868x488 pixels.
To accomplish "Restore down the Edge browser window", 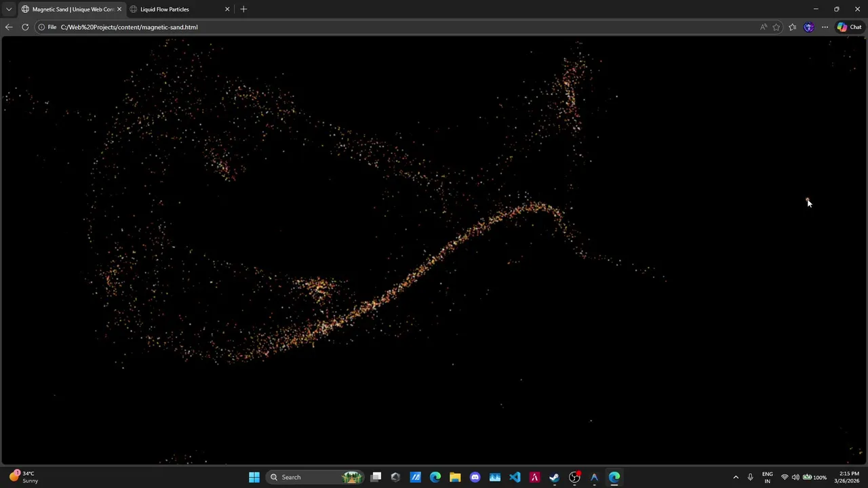I will 836,9.
